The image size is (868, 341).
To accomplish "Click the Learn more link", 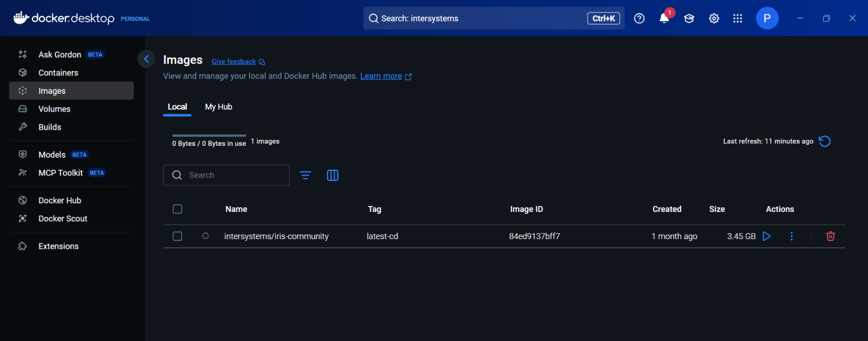I will pyautogui.click(x=381, y=76).
